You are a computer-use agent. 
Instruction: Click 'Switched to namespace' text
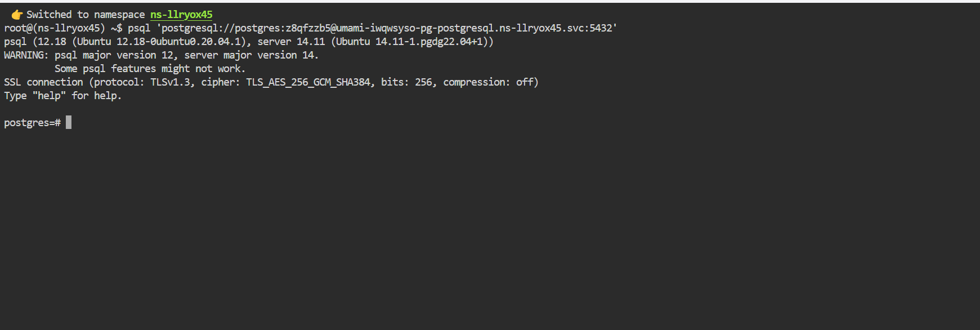(x=86, y=15)
